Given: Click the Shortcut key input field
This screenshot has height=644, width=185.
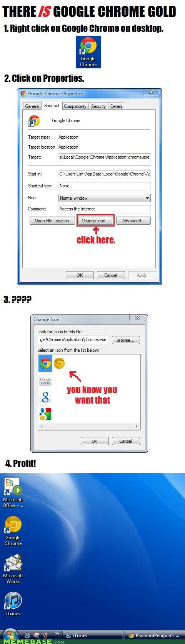Looking at the screenshot, I should point(104,186).
